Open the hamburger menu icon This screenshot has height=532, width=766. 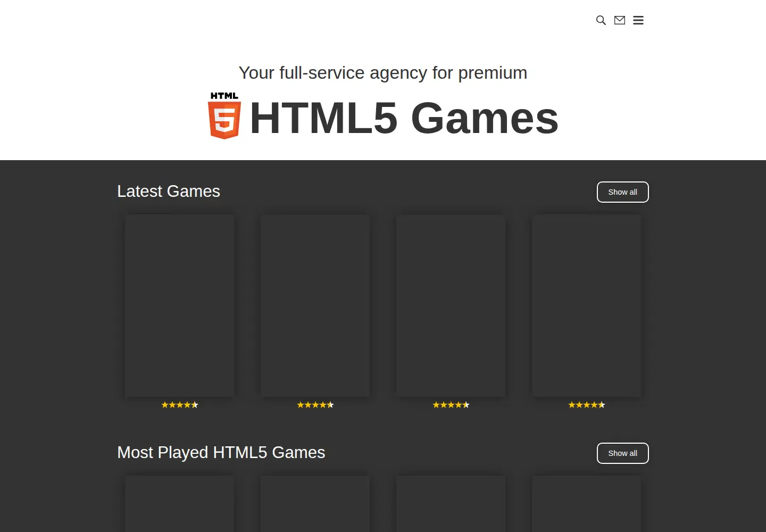coord(638,20)
